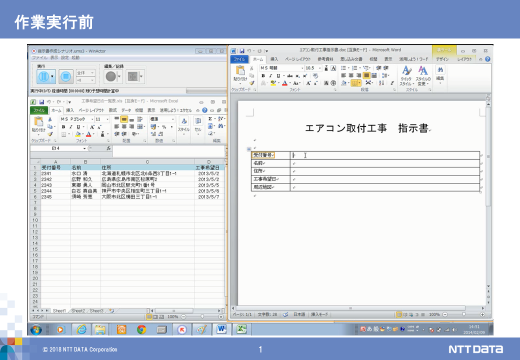Click the Word font color icon
Viewport: 520px width, 360px height.
[x=285, y=83]
